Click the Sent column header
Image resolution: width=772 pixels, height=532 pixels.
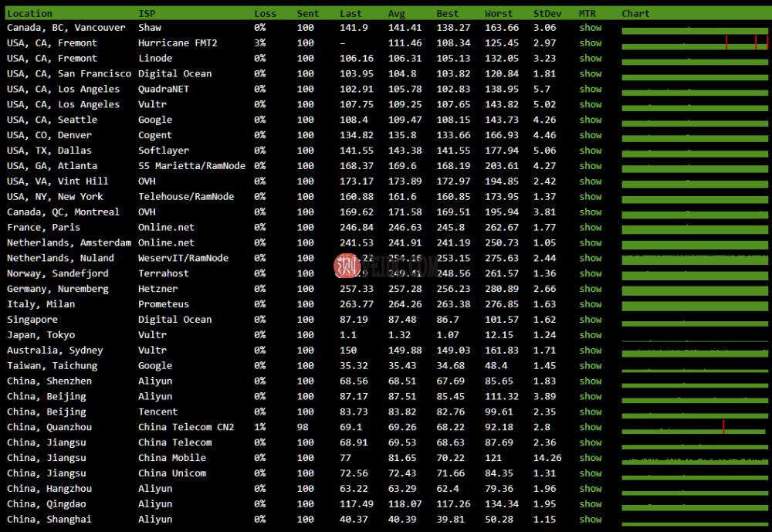tap(307, 13)
